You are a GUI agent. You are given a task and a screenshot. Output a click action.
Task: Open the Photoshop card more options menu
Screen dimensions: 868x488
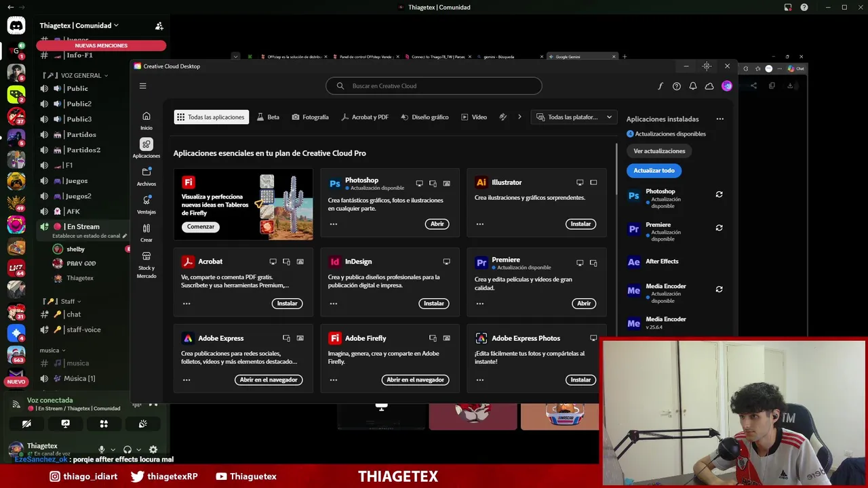pyautogui.click(x=333, y=224)
